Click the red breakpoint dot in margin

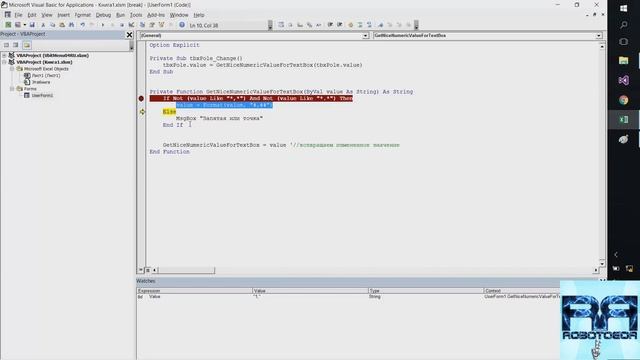pyautogui.click(x=141, y=98)
